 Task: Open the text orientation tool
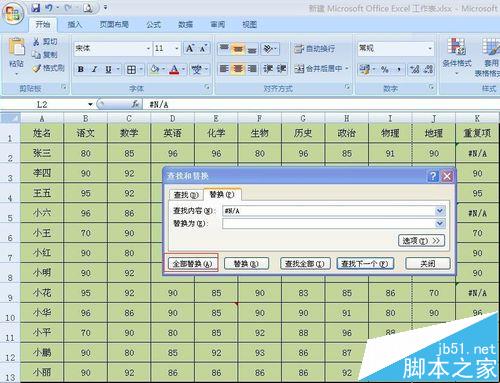click(269, 49)
